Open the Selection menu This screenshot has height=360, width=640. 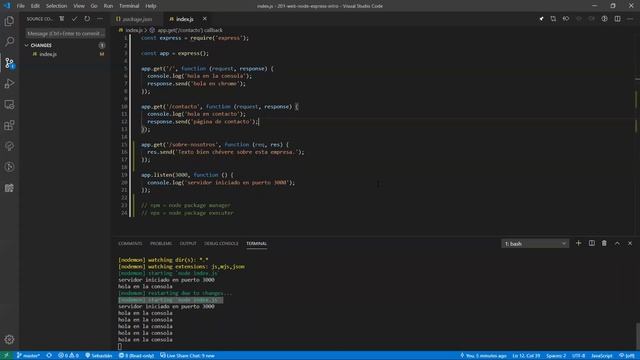pos(56,6)
